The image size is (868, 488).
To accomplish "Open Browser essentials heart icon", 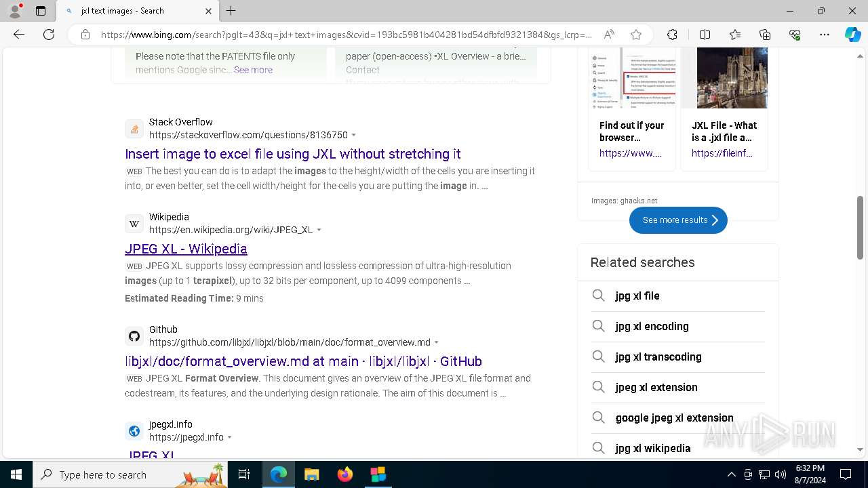I will (x=795, y=35).
